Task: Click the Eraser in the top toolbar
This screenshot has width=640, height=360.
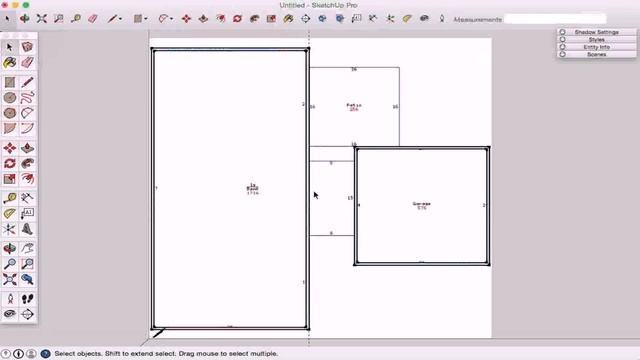Action: tap(93, 18)
